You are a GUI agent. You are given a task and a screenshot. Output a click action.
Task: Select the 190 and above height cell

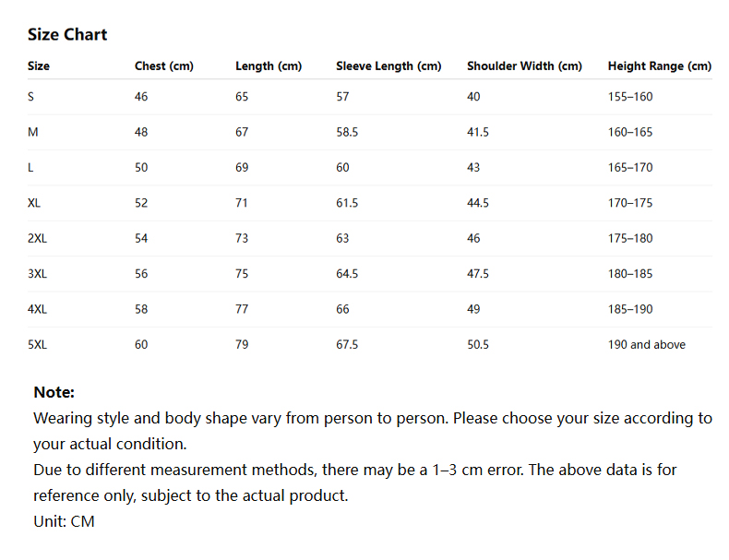pyautogui.click(x=647, y=344)
